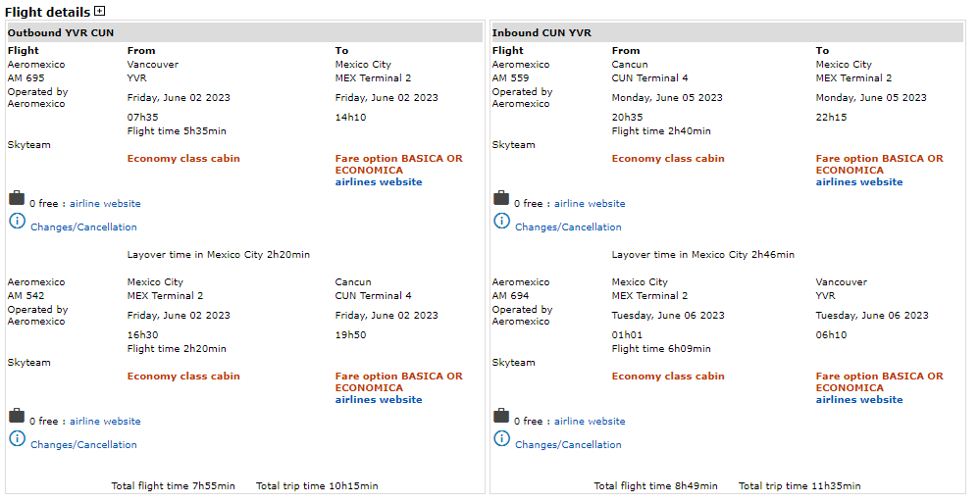980x503 pixels.
Task: Open Changes/Cancellation link for flight AM 694
Action: click(x=568, y=445)
